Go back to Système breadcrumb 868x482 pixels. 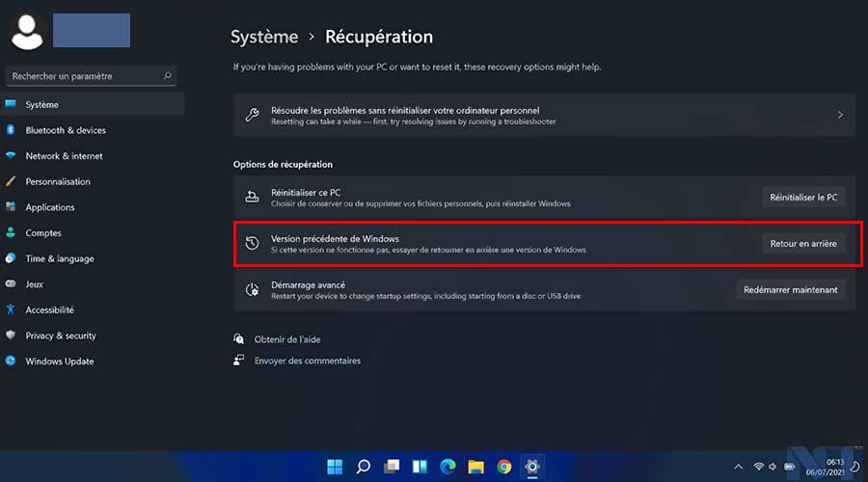click(x=264, y=37)
